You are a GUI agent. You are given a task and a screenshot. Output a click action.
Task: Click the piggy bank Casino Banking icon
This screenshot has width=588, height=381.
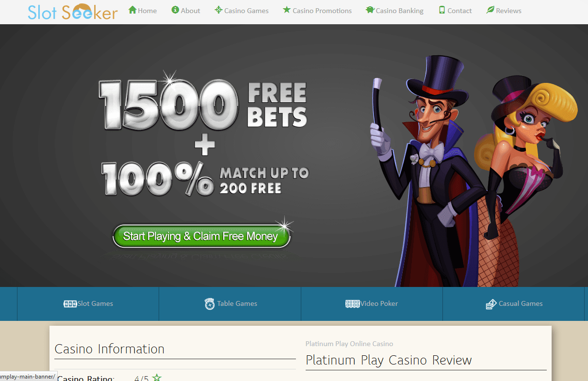click(x=370, y=10)
